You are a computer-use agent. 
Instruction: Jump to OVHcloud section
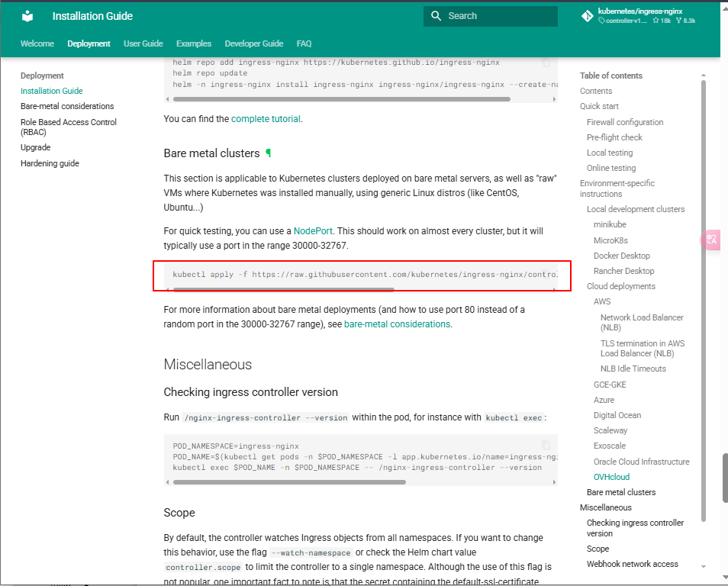[611, 477]
